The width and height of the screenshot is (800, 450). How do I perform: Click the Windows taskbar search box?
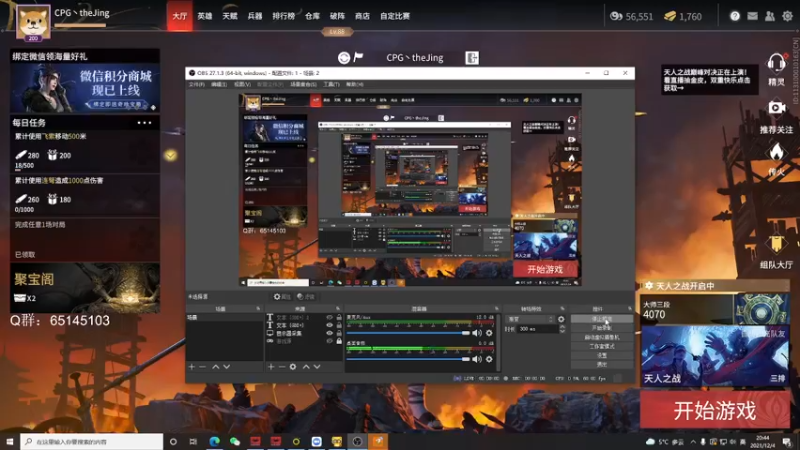point(92,441)
